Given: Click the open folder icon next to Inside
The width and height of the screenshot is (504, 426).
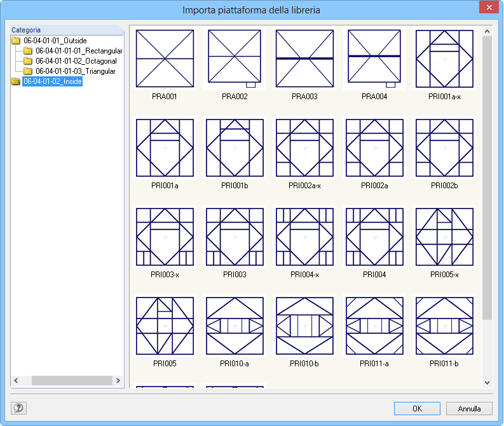Looking at the screenshot, I should pos(16,81).
